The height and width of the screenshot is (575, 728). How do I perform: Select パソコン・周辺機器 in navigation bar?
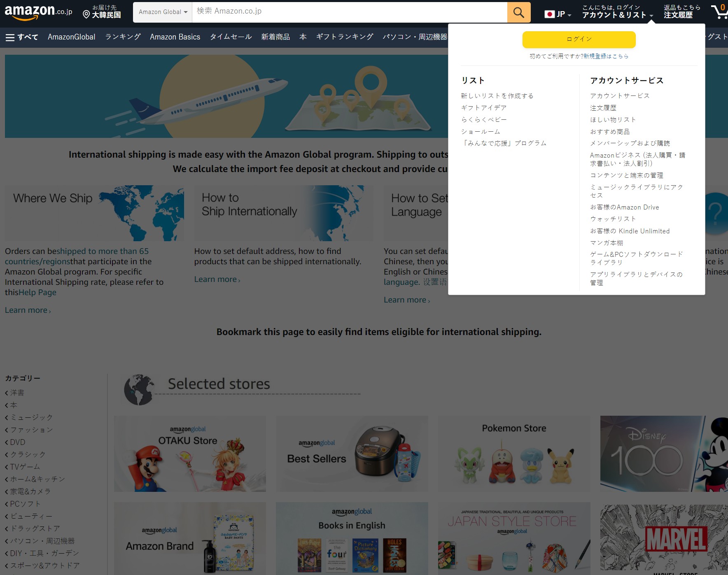click(415, 37)
